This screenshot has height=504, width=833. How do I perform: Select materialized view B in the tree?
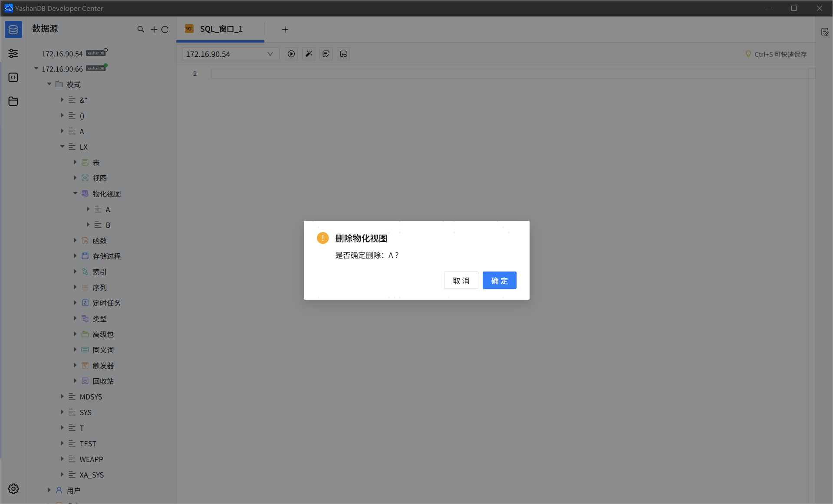(108, 225)
